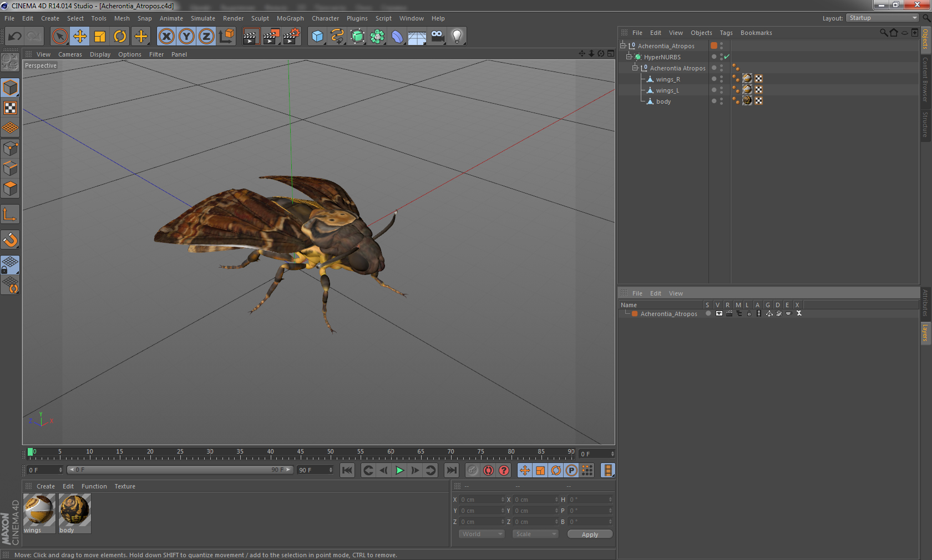Click Render to Picture Viewer icon

(x=271, y=37)
